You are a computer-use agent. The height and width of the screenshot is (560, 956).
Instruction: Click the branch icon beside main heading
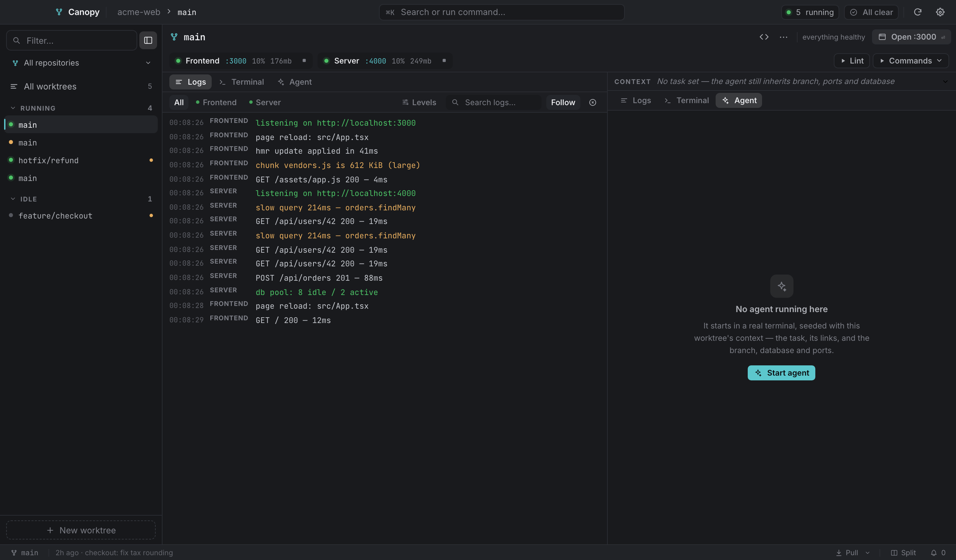coord(174,37)
